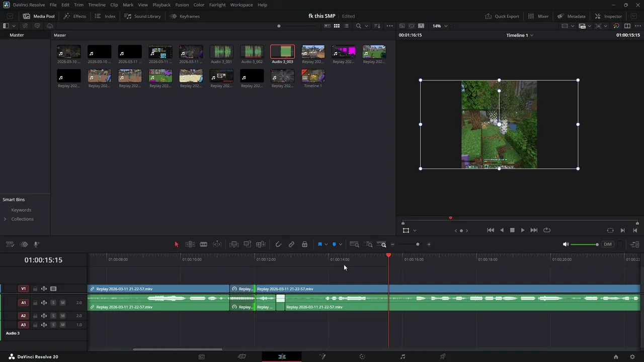Open the media pool search dropdown arrow
This screenshot has height=362, width=644.
click(366, 26)
